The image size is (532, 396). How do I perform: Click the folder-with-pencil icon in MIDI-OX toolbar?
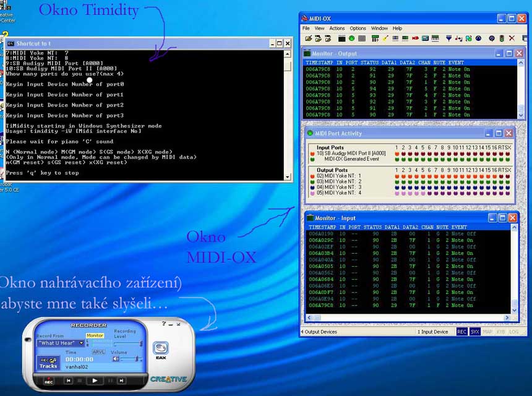(x=308, y=38)
